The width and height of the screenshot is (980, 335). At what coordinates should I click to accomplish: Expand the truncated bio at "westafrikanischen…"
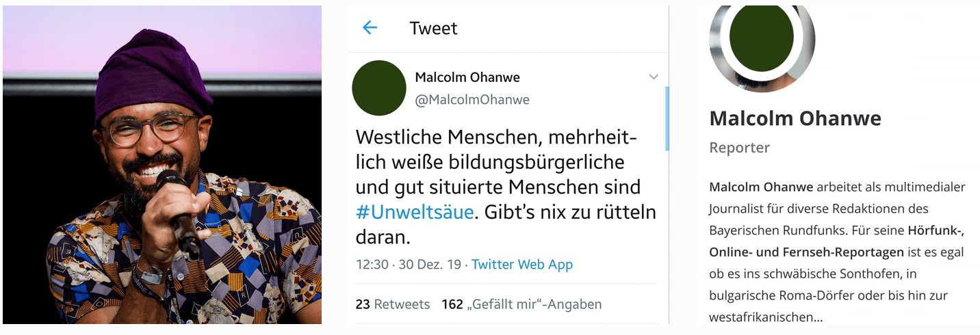tap(764, 318)
